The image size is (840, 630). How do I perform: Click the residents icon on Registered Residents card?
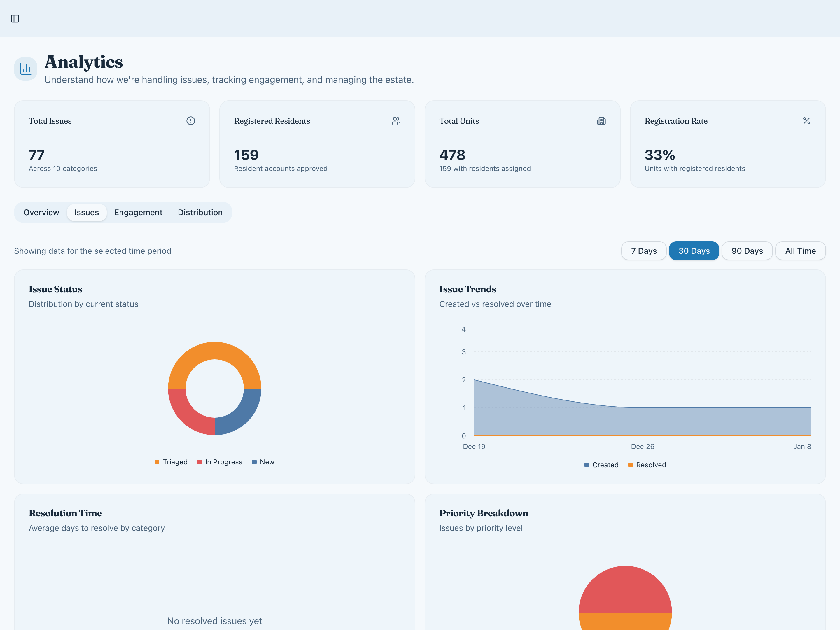click(x=396, y=121)
